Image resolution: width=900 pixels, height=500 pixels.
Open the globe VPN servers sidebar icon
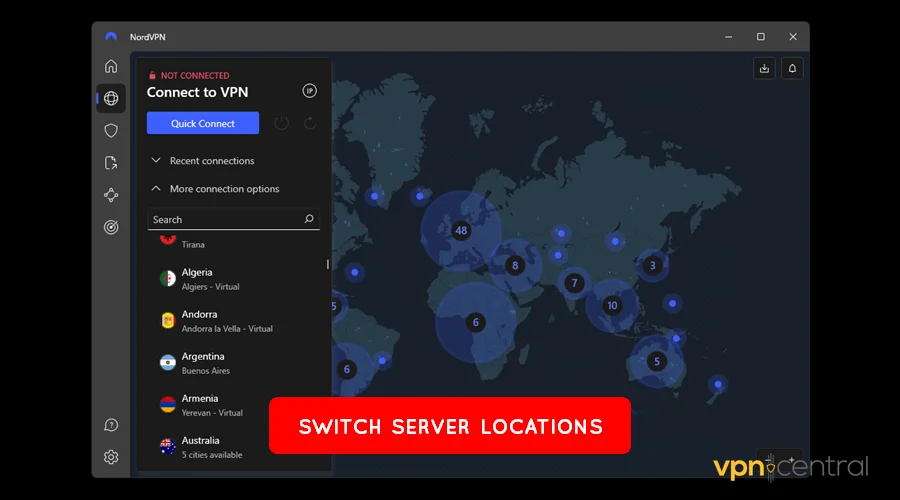coord(111,98)
